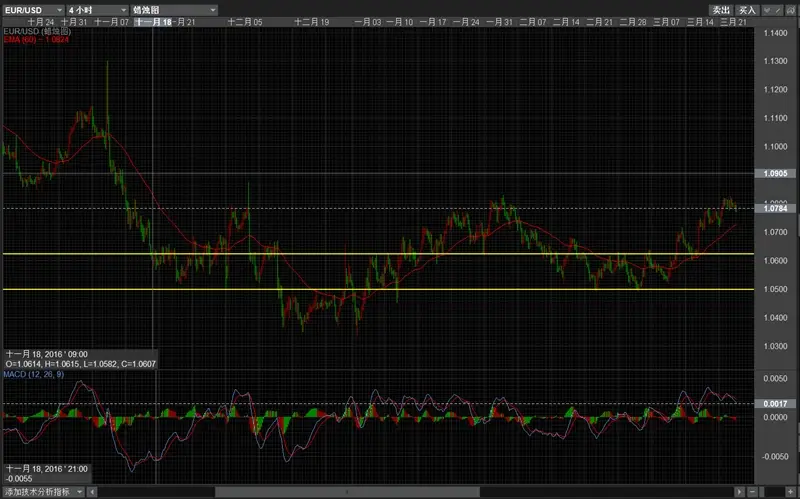This screenshot has width=800, height=499.
Task: Click the 一月 03 date on the time axis
Action: click(x=367, y=22)
